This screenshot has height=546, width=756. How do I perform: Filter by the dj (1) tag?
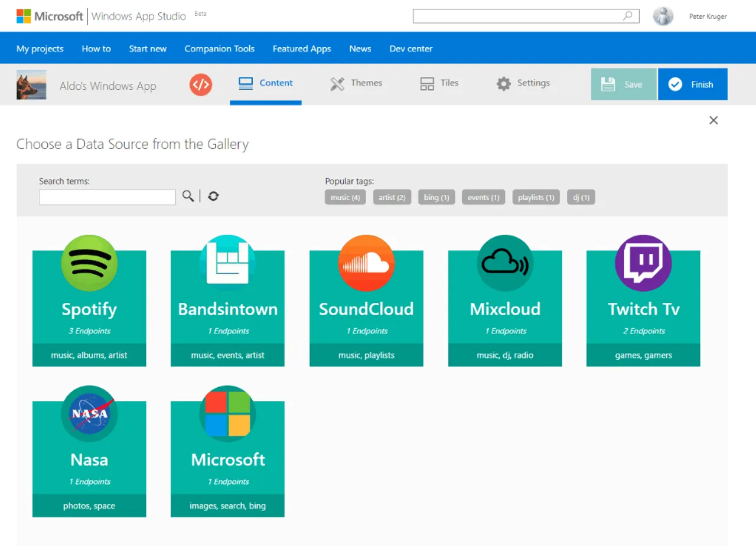[x=581, y=197]
